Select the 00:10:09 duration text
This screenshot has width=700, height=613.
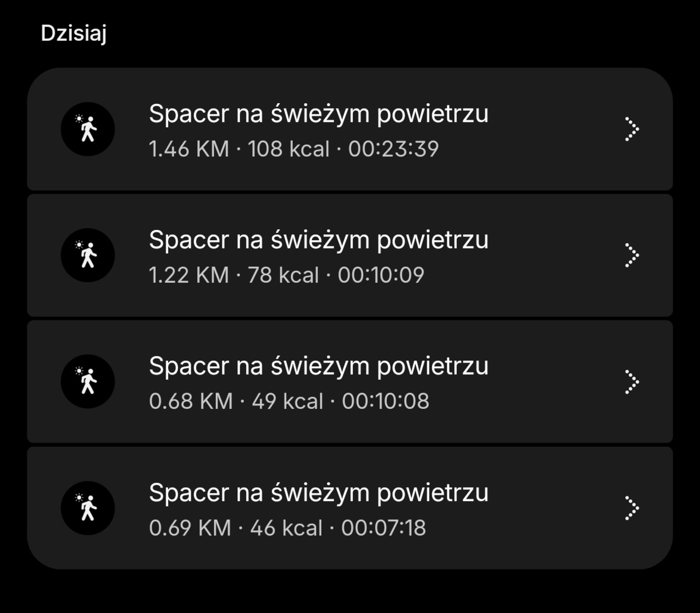pyautogui.click(x=381, y=275)
